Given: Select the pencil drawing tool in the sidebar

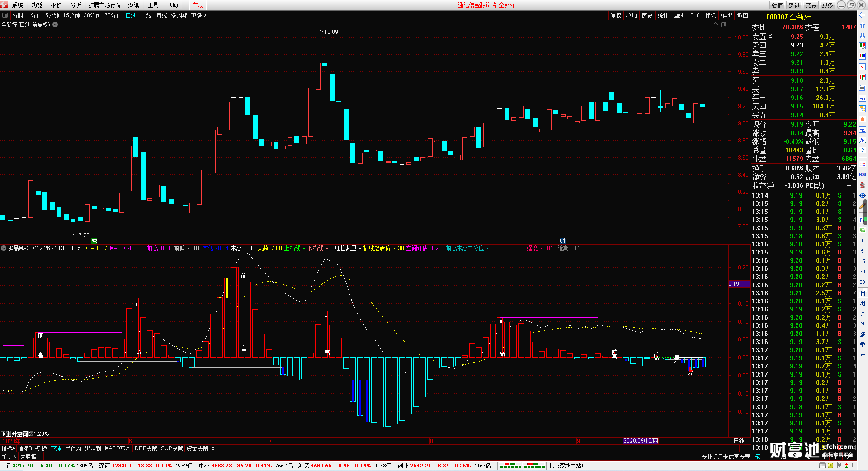Looking at the screenshot, I should pyautogui.click(x=863, y=206).
